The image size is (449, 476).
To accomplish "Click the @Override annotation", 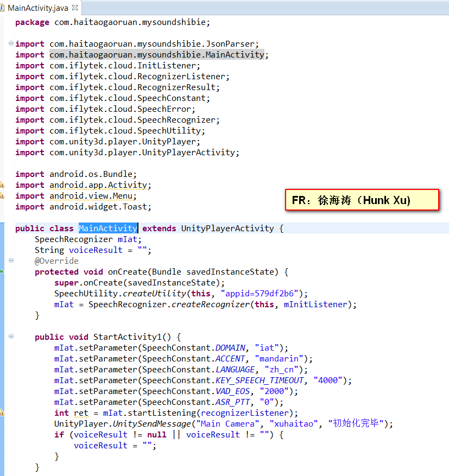I will pyautogui.click(x=56, y=261).
